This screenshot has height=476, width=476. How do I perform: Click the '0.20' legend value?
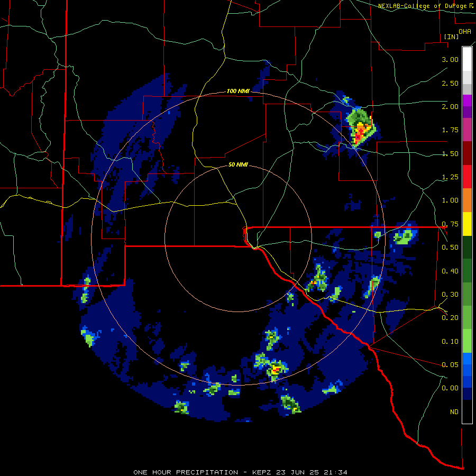pos(450,318)
